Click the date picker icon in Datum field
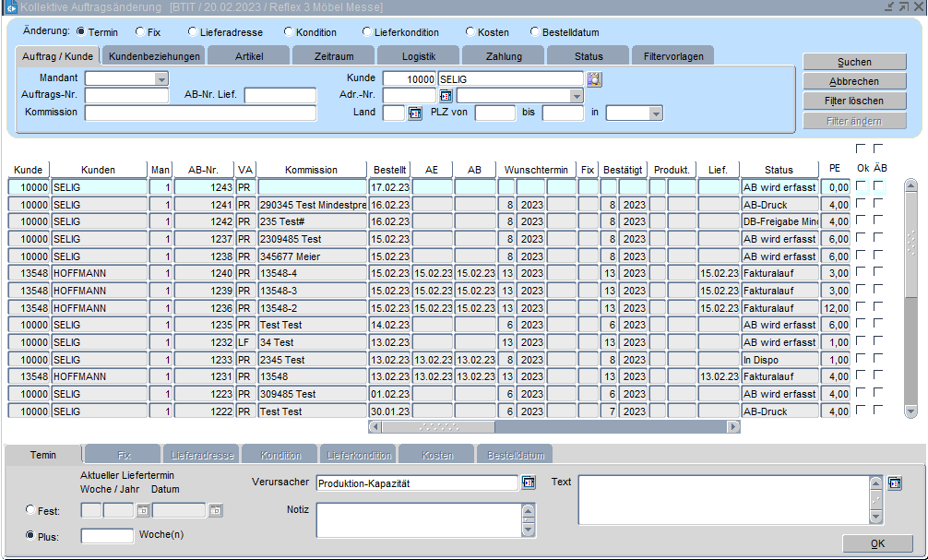928x560 pixels. pos(215,510)
